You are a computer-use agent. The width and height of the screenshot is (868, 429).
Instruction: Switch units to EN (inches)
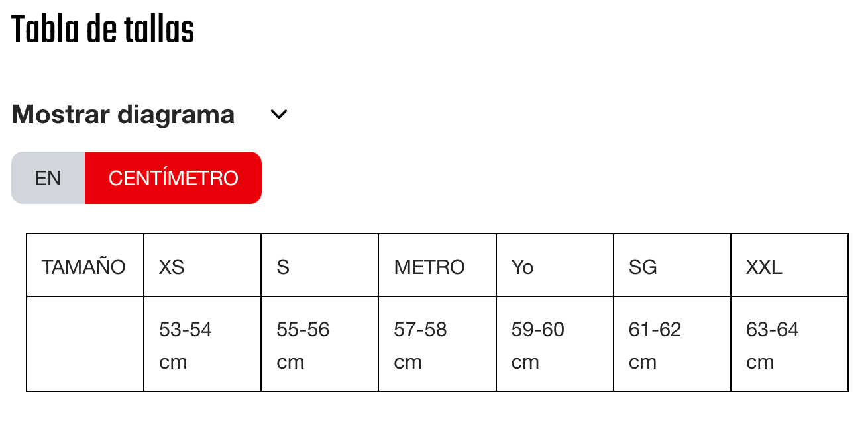click(48, 178)
